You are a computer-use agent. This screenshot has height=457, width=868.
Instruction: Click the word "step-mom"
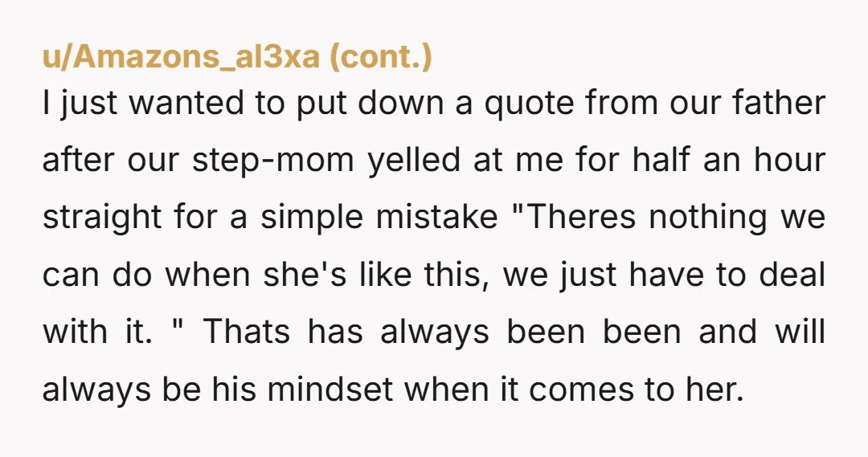coord(273,161)
